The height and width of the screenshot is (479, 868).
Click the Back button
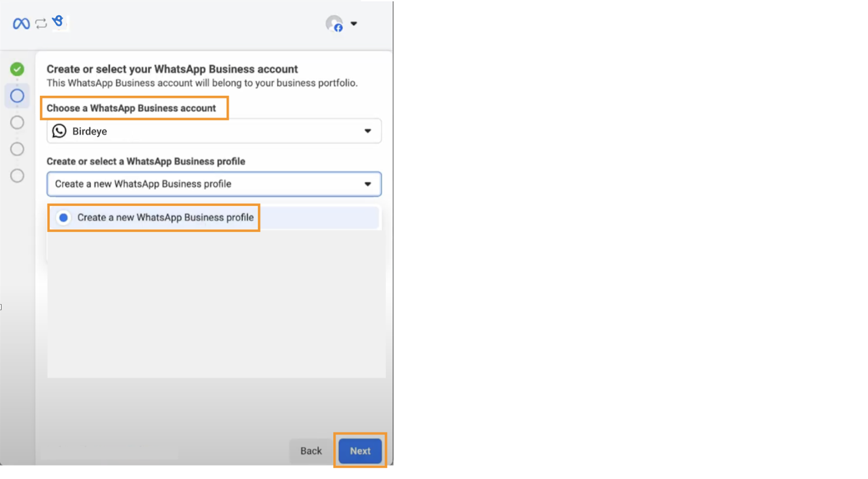tap(311, 451)
